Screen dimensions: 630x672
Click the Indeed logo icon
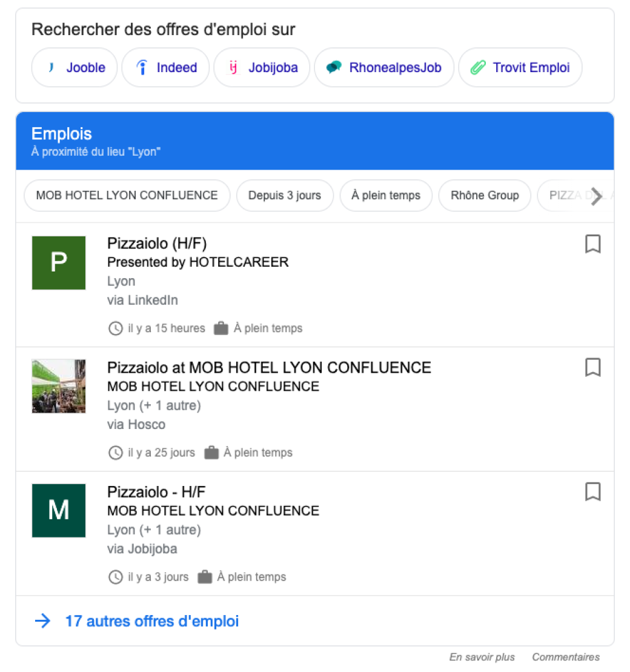click(x=142, y=67)
